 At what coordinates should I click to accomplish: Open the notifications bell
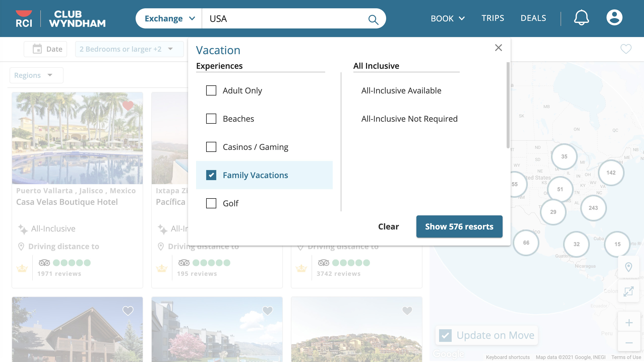581,18
